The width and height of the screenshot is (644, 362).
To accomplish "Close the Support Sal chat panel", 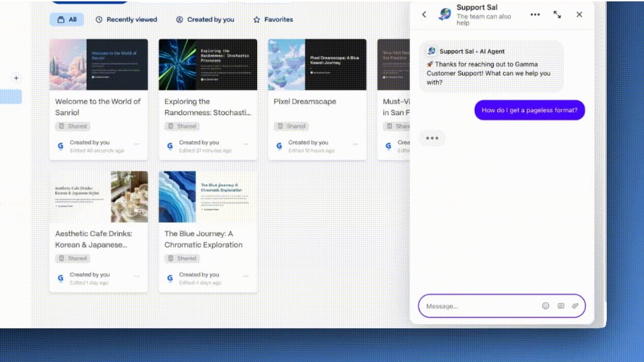I will coord(579,14).
